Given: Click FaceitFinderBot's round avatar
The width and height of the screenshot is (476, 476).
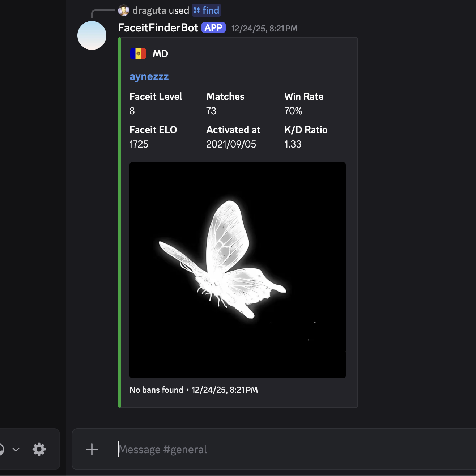Looking at the screenshot, I should click(x=92, y=35).
